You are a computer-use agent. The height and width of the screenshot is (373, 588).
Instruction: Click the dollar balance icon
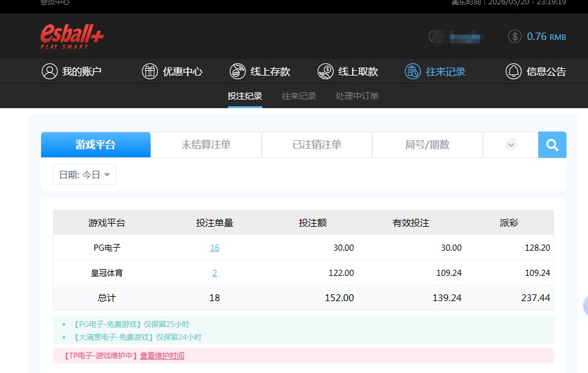(515, 36)
